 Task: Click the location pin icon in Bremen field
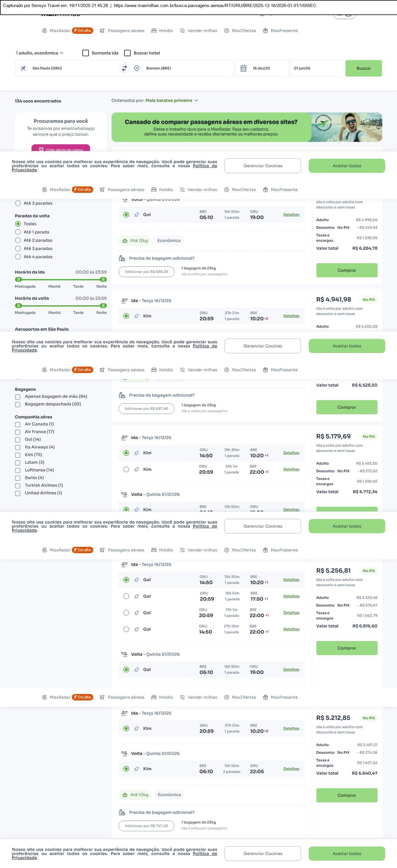[137, 68]
